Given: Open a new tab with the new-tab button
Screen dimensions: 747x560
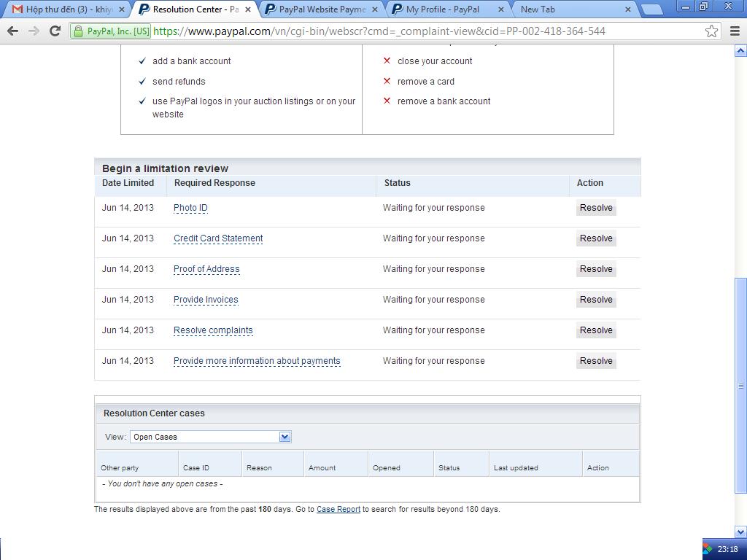Looking at the screenshot, I should (651, 9).
